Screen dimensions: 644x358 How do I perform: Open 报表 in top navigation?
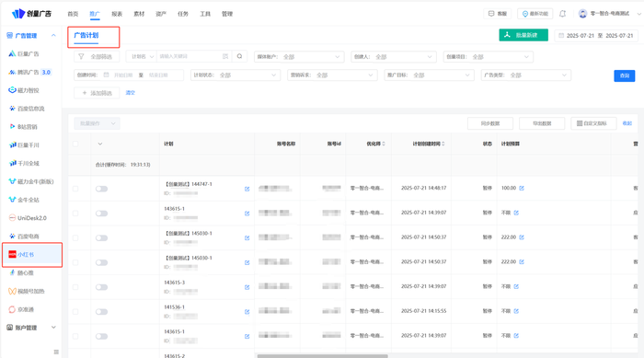117,14
